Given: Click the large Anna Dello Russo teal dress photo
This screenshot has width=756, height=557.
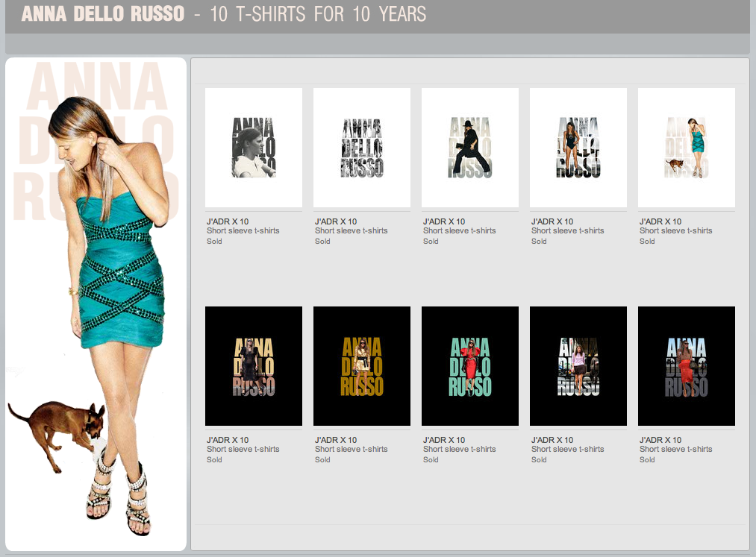Looking at the screenshot, I should point(96,304).
